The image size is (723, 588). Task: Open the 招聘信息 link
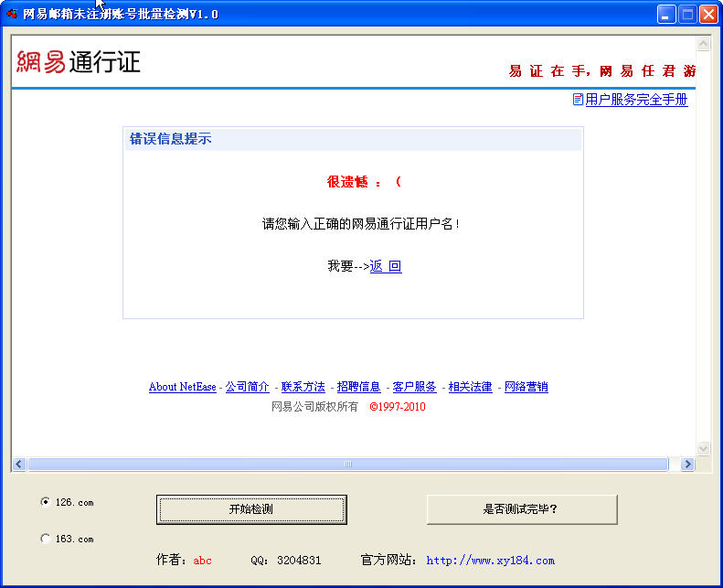[x=358, y=387]
